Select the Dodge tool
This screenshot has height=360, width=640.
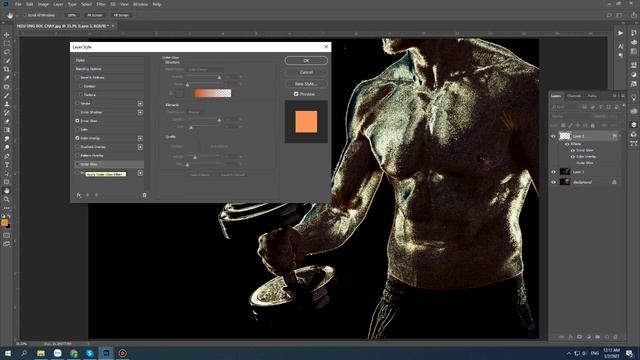(x=7, y=147)
